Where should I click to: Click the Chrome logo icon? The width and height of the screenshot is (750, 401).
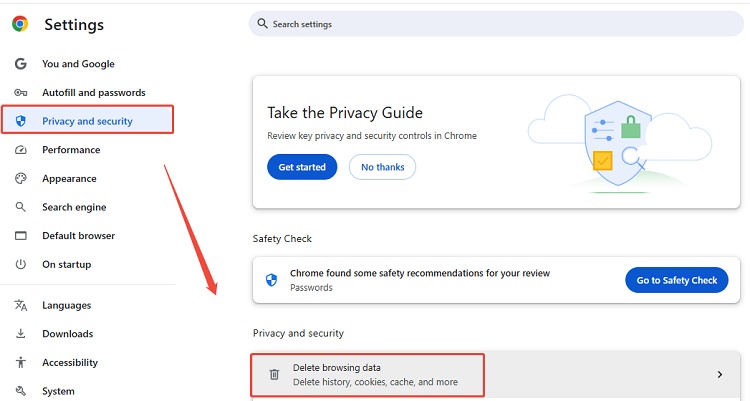[x=20, y=24]
